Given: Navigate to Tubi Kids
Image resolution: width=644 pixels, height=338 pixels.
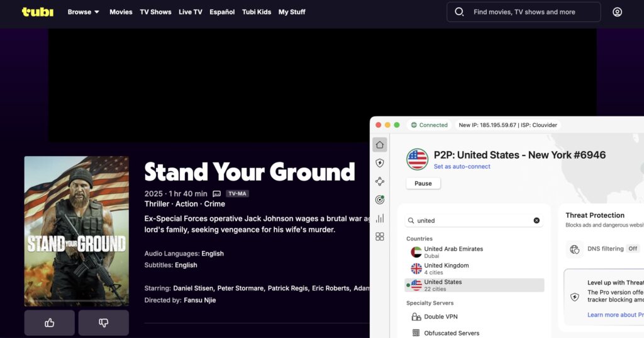Looking at the screenshot, I should point(257,12).
